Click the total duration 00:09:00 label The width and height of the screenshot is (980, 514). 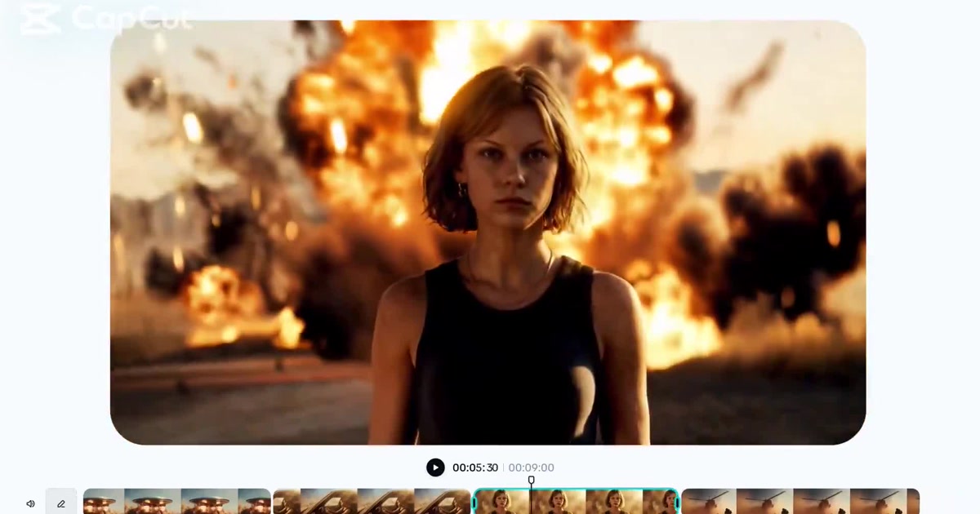click(531, 467)
